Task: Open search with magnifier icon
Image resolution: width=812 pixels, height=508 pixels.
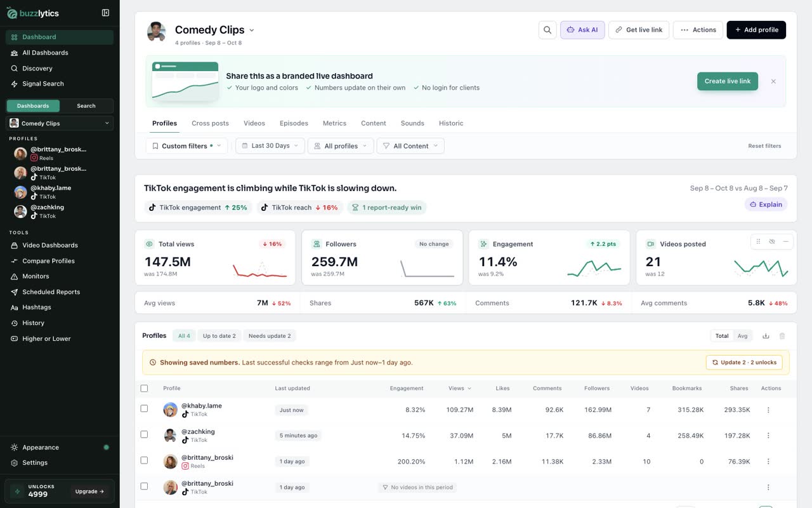Action: coord(547,30)
